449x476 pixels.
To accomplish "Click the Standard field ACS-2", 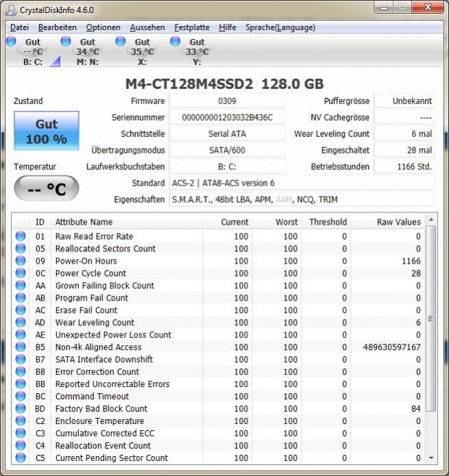I will point(302,183).
